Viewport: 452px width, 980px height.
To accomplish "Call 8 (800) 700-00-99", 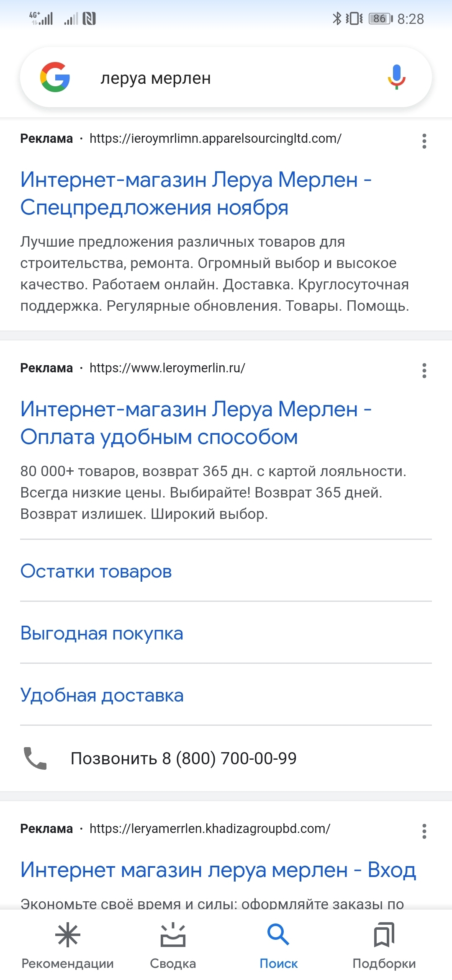I will coord(183,758).
